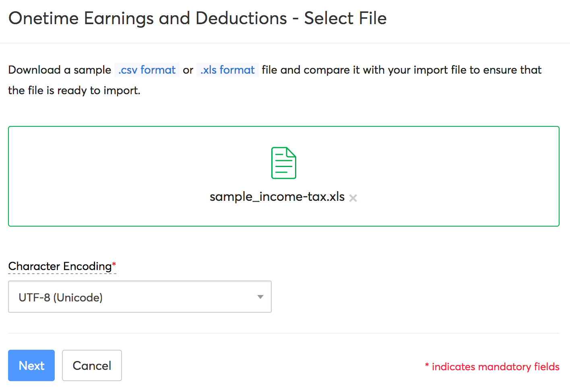570x392 pixels.
Task: Select the filename sample_income-tax.xls
Action: 277,197
